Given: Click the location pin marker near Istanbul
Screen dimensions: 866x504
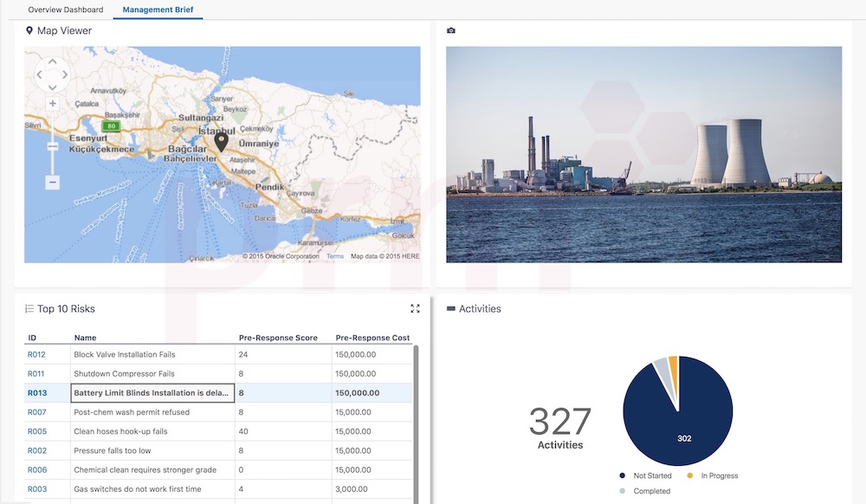Looking at the screenshot, I should [221, 141].
